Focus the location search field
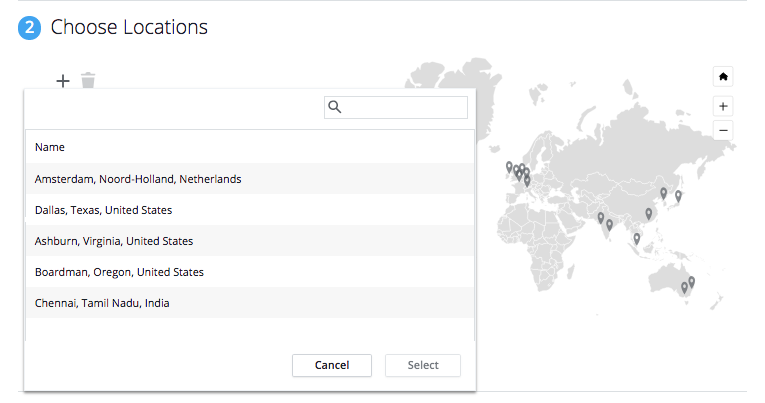 tap(396, 107)
